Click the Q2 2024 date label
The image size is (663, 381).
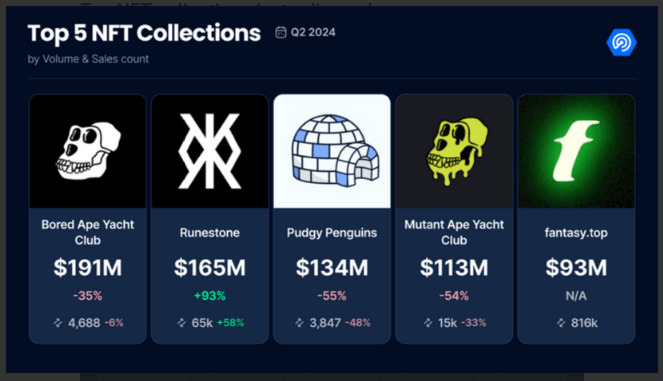(x=313, y=32)
